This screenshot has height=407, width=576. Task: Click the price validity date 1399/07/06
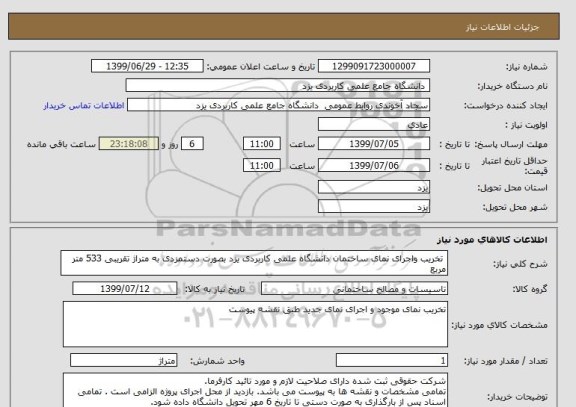point(374,165)
